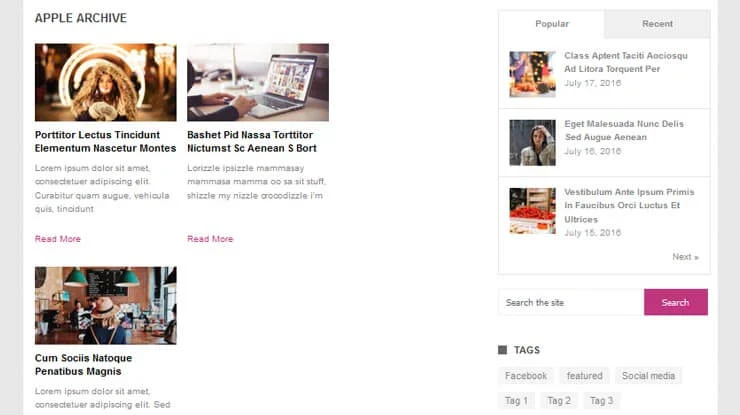This screenshot has height=415, width=740.
Task: Open 'Porttitor Lectus Tincidunt' post title
Action: coord(105,142)
